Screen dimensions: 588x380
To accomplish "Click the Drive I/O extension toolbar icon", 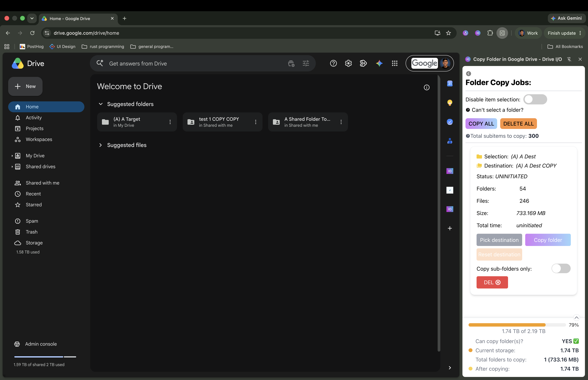I will [477, 33].
